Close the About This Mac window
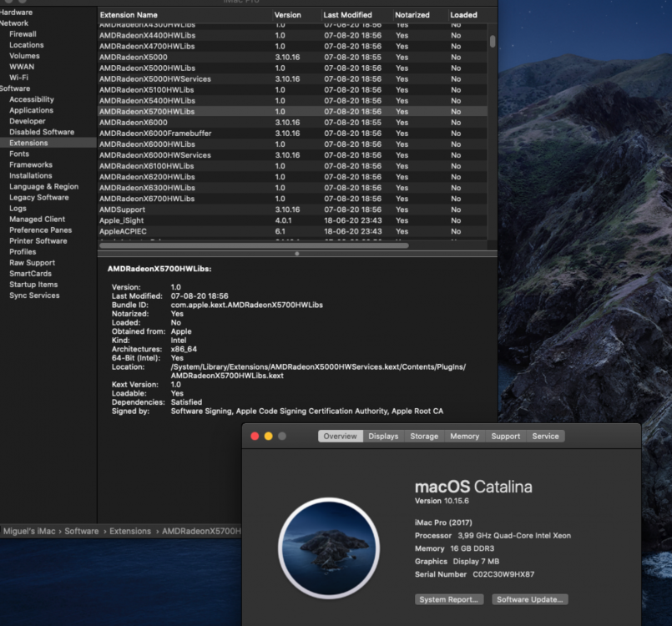Image resolution: width=672 pixels, height=626 pixels. [x=255, y=437]
